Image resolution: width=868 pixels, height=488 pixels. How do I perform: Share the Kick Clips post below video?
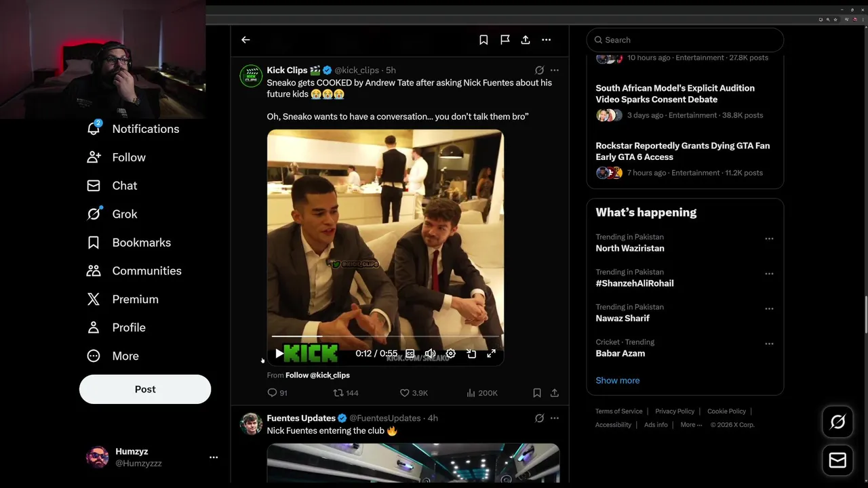point(555,392)
